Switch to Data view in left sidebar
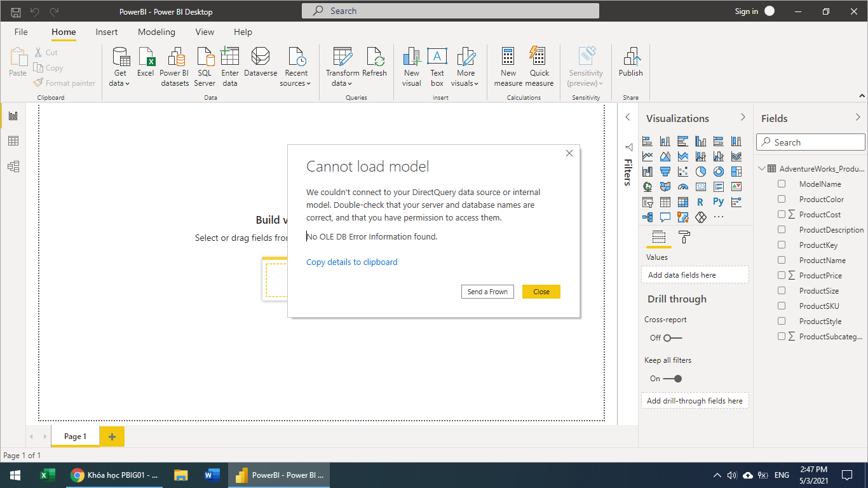 pyautogui.click(x=13, y=141)
